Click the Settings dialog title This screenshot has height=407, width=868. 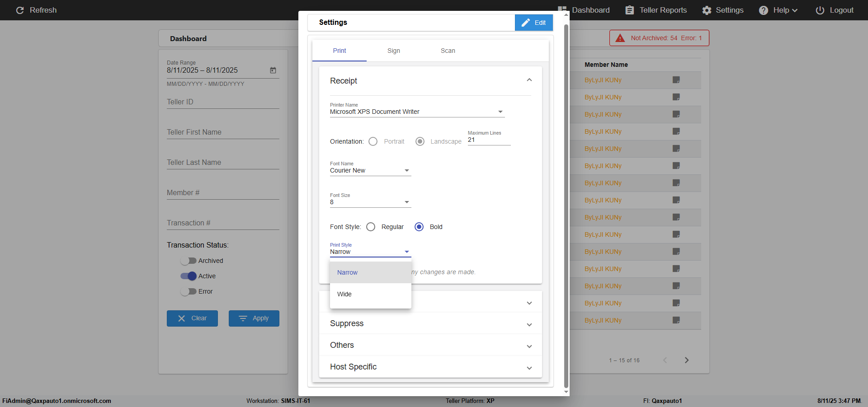(333, 22)
